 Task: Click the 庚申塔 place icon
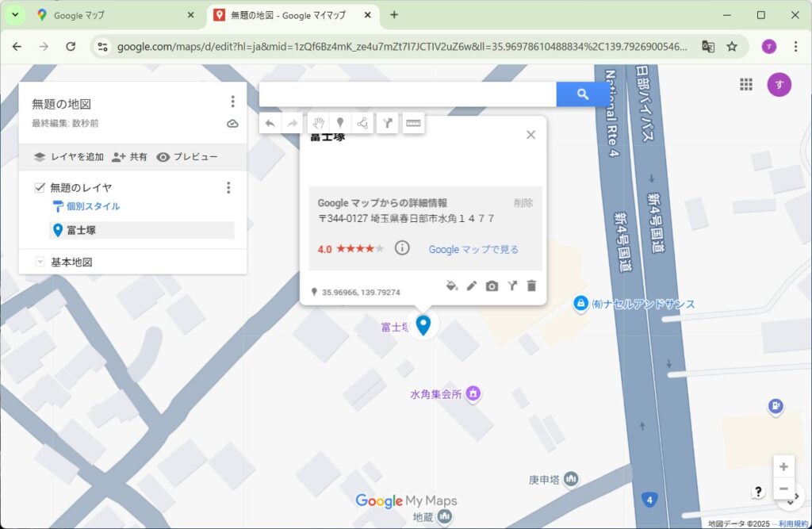[x=571, y=479]
